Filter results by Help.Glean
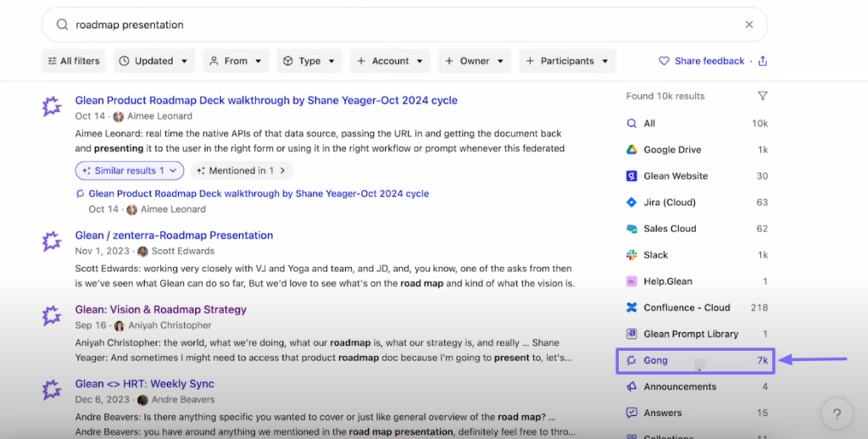Viewport: 868px width, 439px height. click(697, 281)
